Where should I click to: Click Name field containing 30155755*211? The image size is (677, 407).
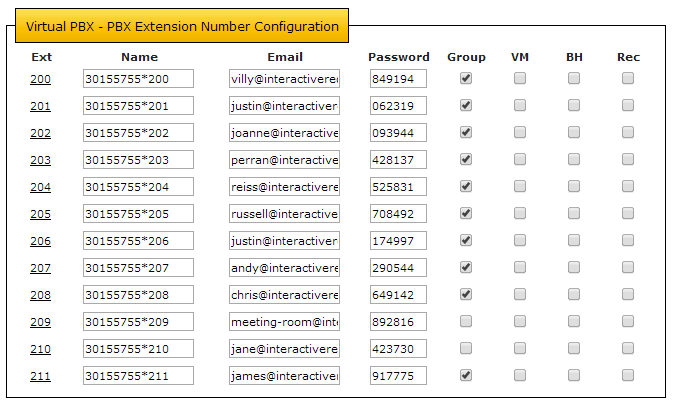(x=138, y=376)
